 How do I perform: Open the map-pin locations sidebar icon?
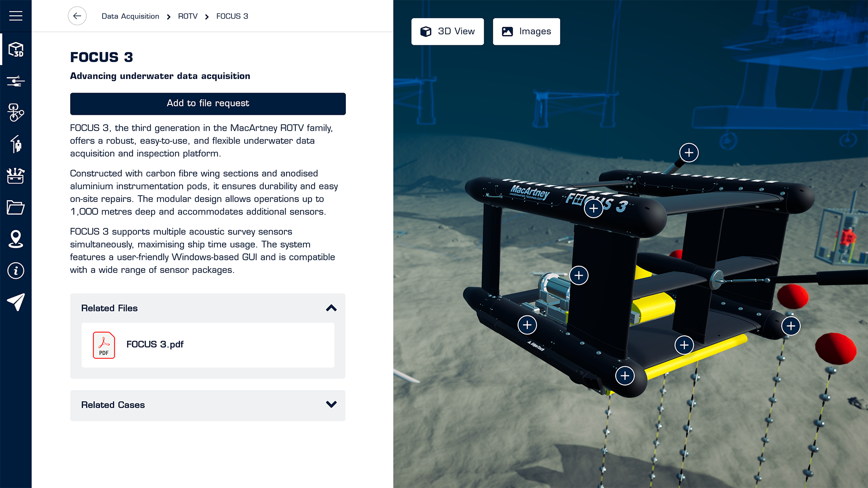16,239
